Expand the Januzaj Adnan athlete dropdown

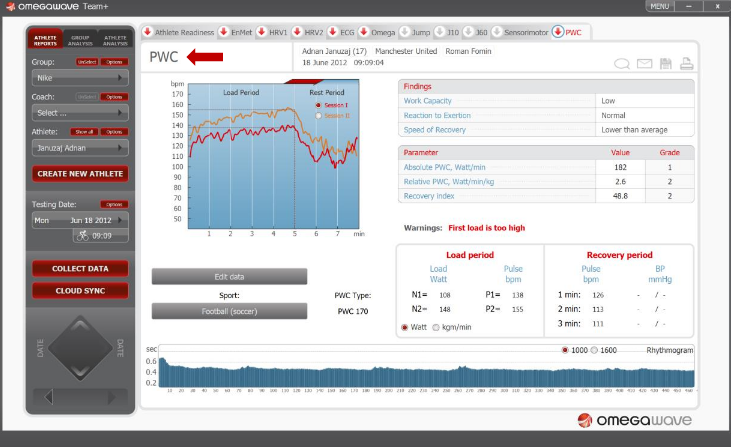[x=80, y=148]
